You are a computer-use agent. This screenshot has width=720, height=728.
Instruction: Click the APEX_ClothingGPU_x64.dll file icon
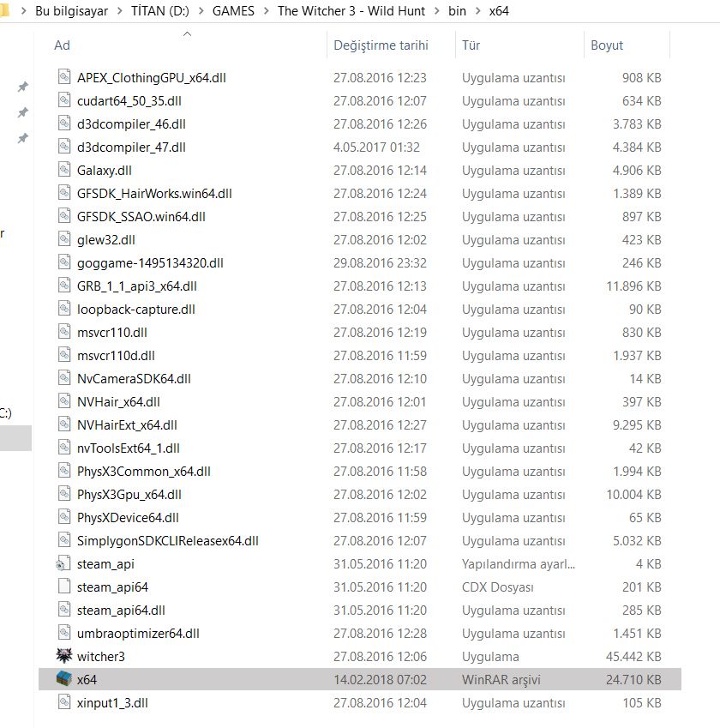coord(64,76)
